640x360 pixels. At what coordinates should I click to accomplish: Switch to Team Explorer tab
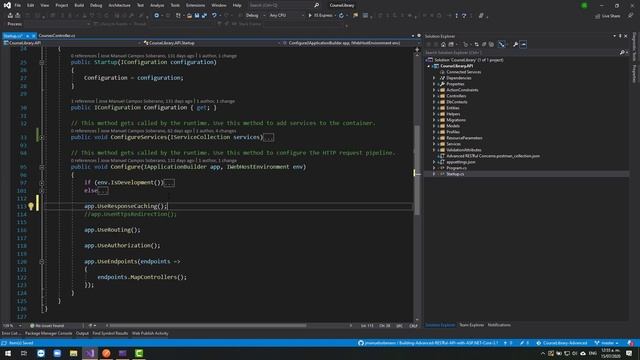[x=471, y=325]
